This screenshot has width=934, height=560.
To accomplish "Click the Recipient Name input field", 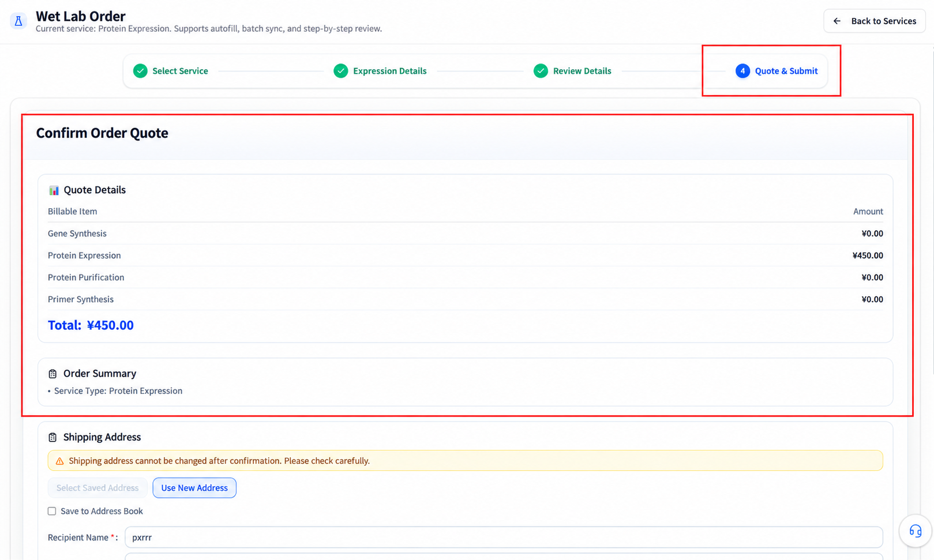I will coord(504,537).
